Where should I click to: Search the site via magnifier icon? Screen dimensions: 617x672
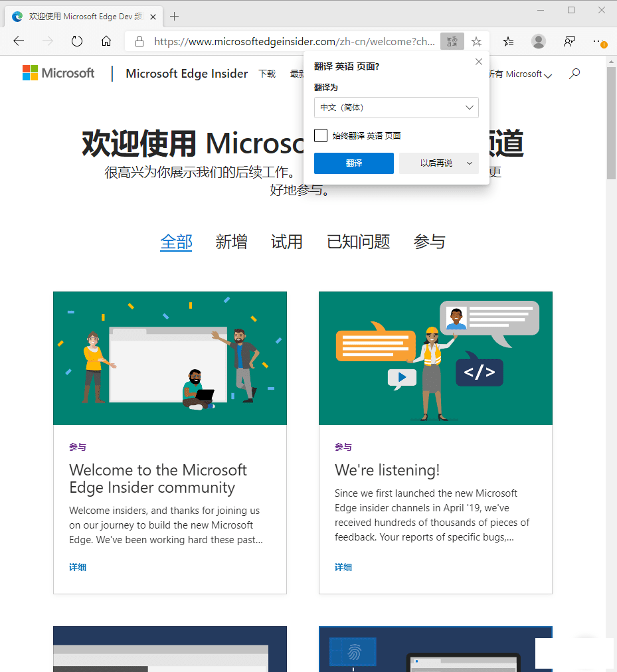tap(574, 74)
